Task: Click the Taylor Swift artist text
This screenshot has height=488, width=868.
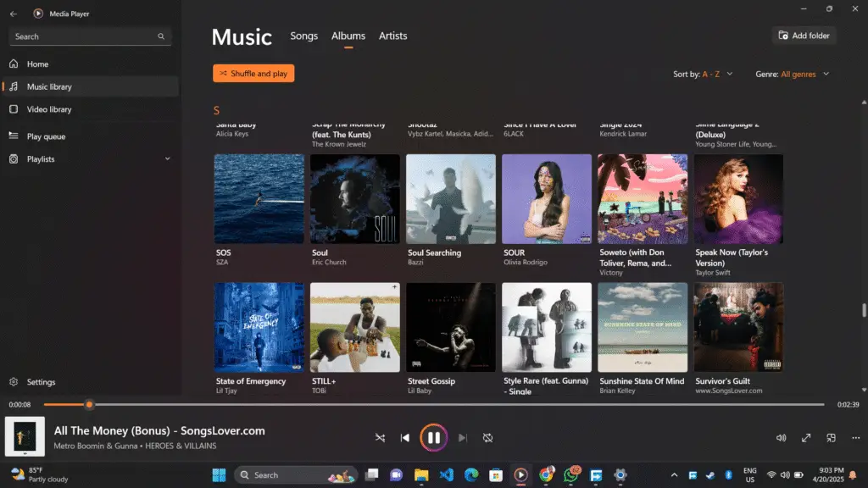Action: tap(712, 273)
